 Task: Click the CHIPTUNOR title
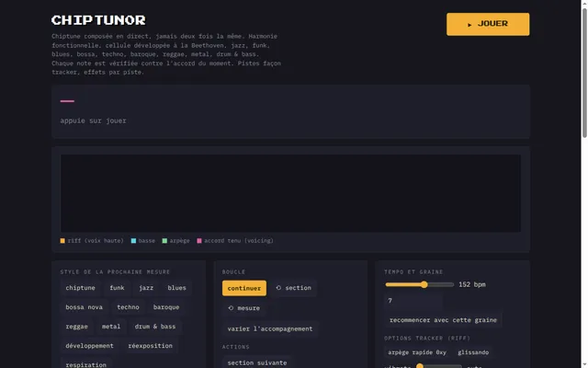[98, 20]
